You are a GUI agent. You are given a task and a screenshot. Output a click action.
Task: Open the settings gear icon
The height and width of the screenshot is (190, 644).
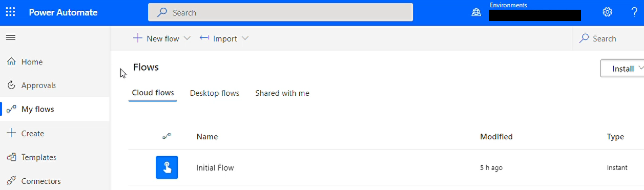(x=608, y=12)
